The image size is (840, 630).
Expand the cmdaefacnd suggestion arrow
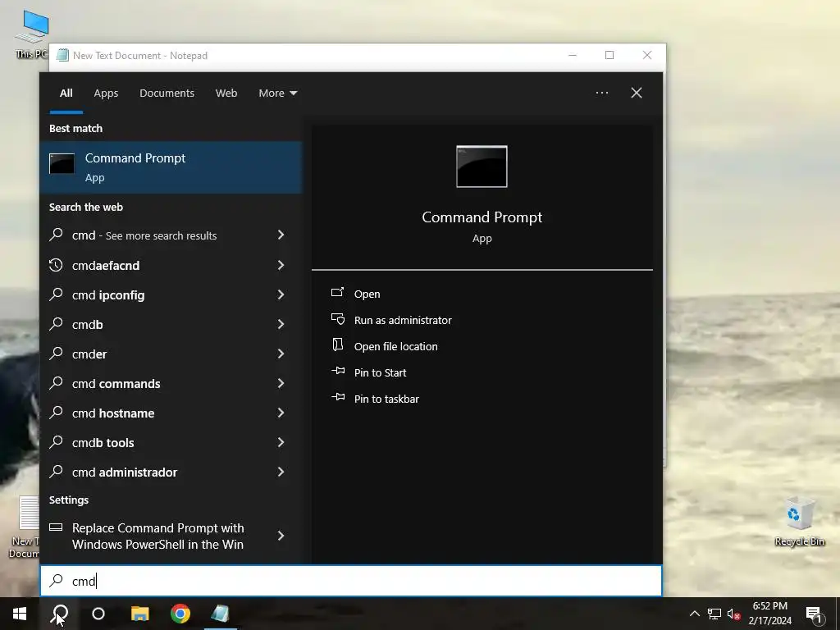pos(281,265)
